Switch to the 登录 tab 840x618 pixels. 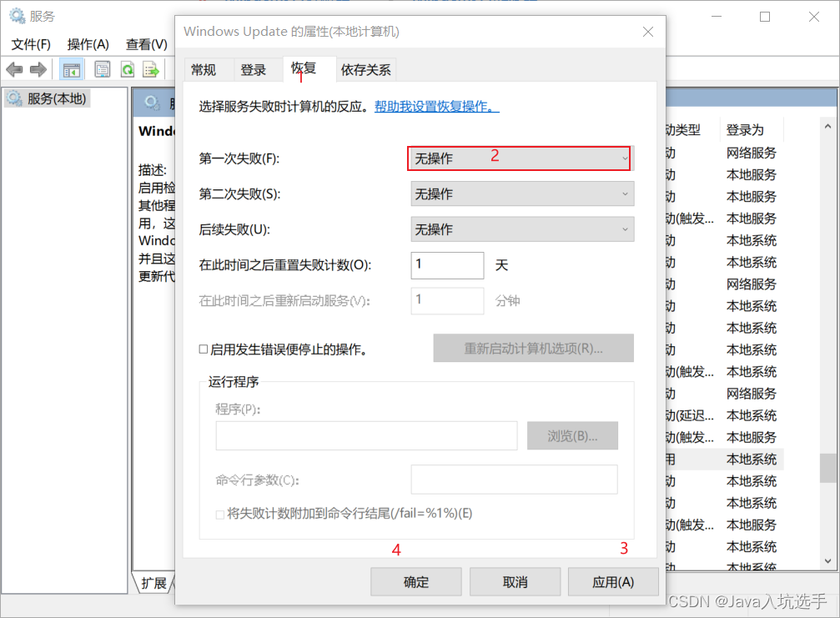[254, 69]
